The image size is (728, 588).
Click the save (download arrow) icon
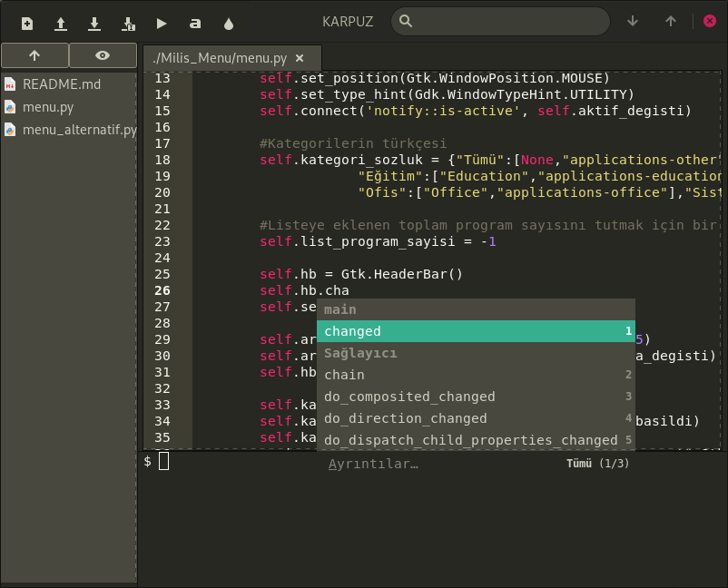(x=94, y=24)
